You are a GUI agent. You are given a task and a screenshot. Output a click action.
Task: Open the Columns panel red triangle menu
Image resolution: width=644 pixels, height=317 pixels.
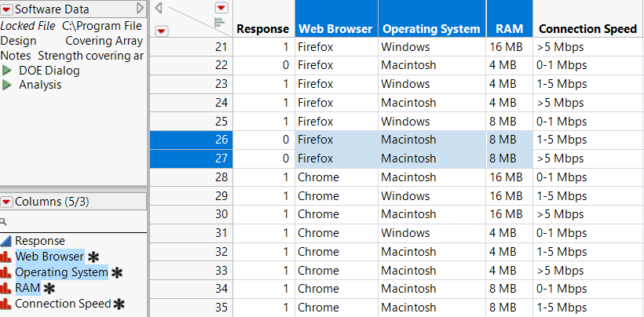point(7,202)
